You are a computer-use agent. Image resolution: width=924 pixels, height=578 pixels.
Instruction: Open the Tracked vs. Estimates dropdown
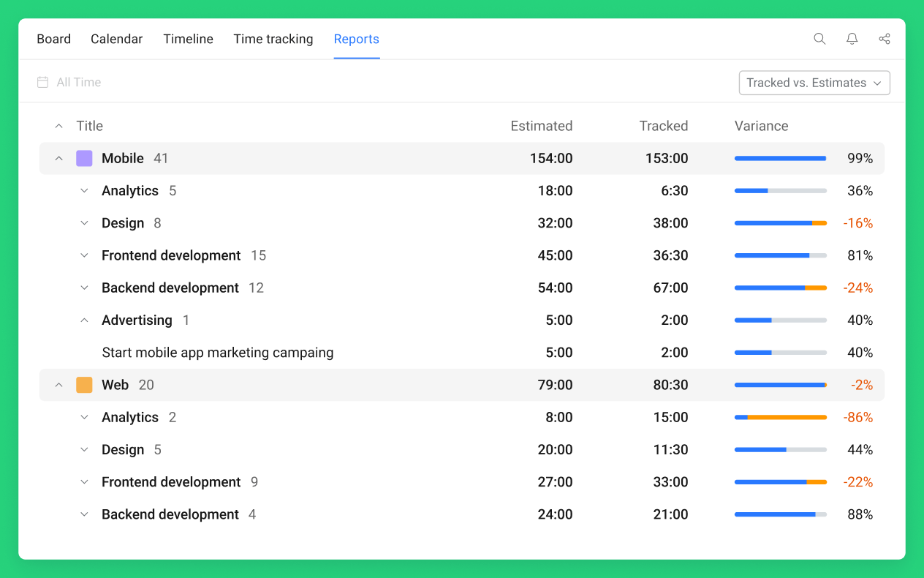pyautogui.click(x=814, y=83)
